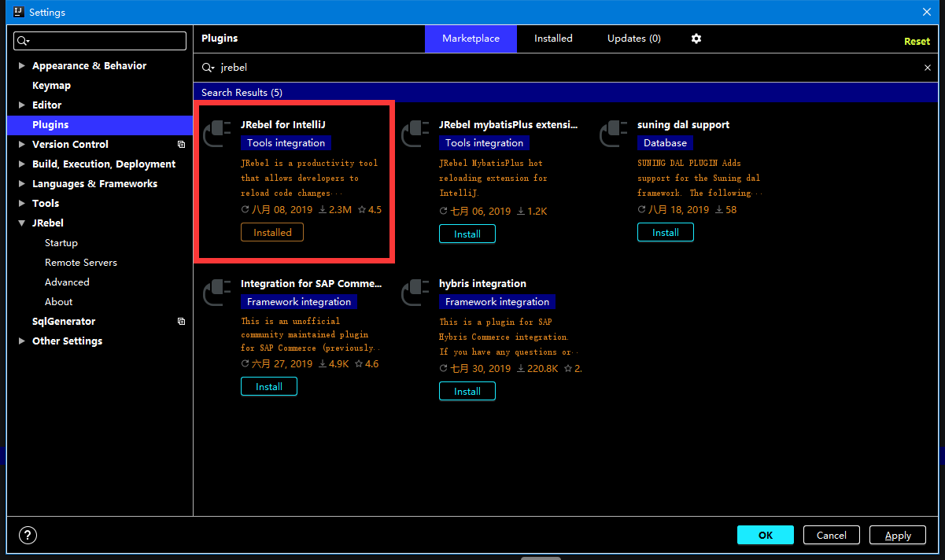The height and width of the screenshot is (560, 945).
Task: Open JRebel About page
Action: click(x=58, y=302)
